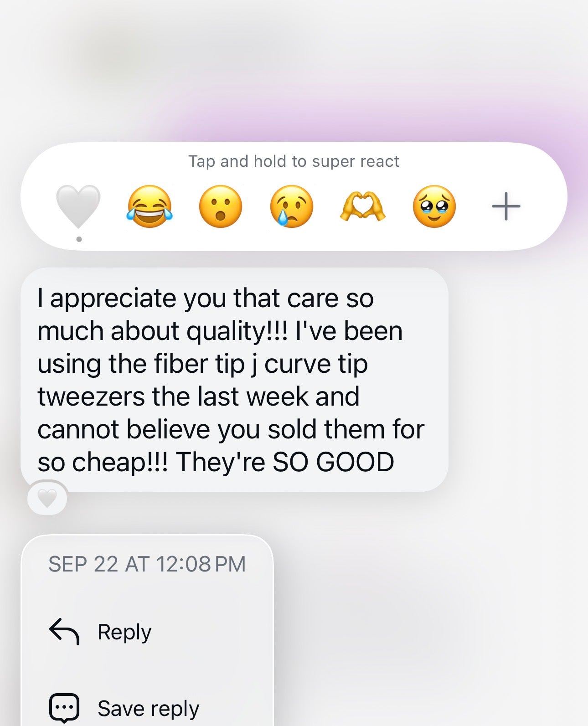Pick the pleading face emoji reaction
The height and width of the screenshot is (726, 588).
pyautogui.click(x=434, y=206)
